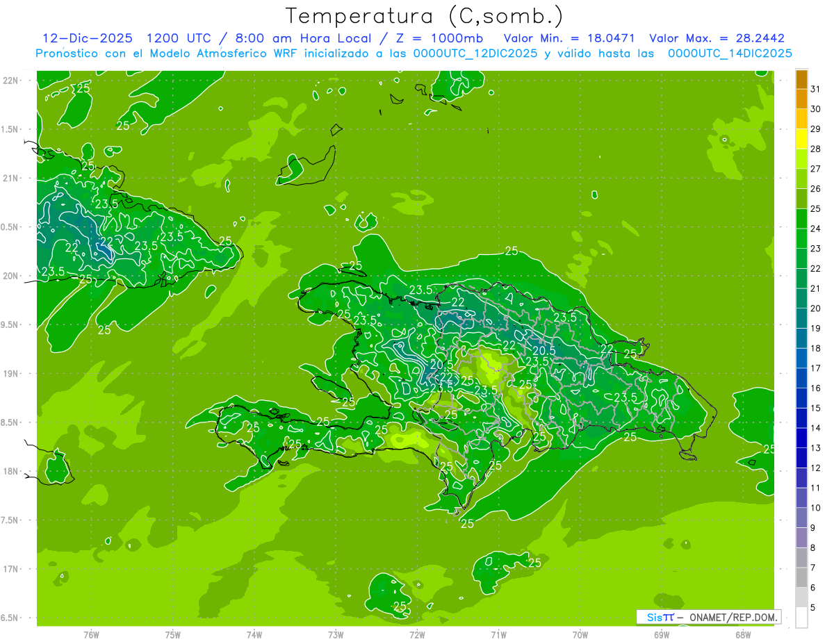Click the '6.5N' latitude axis label
834x644 pixels.
tap(10, 618)
